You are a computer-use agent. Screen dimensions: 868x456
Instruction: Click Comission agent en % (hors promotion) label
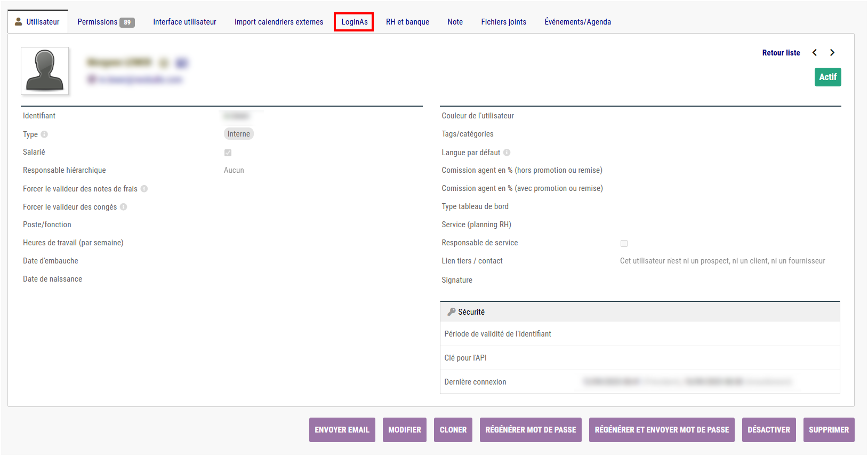522,170
